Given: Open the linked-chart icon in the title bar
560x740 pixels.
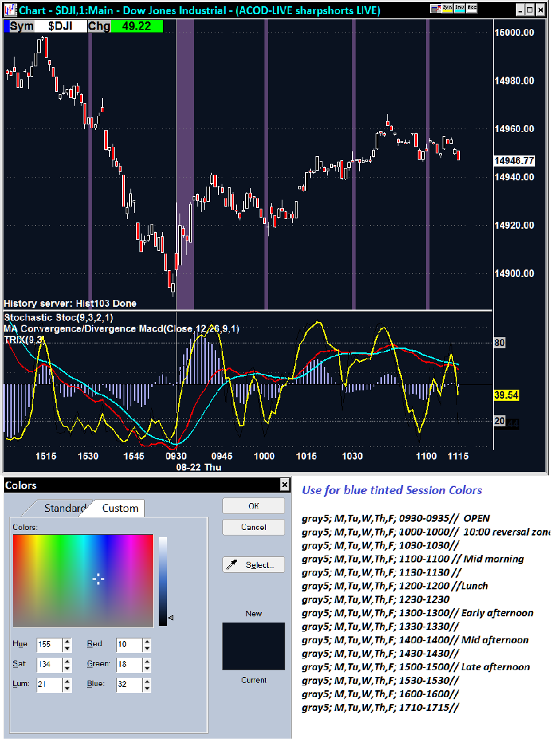Looking at the screenshot, I should pos(434,8).
